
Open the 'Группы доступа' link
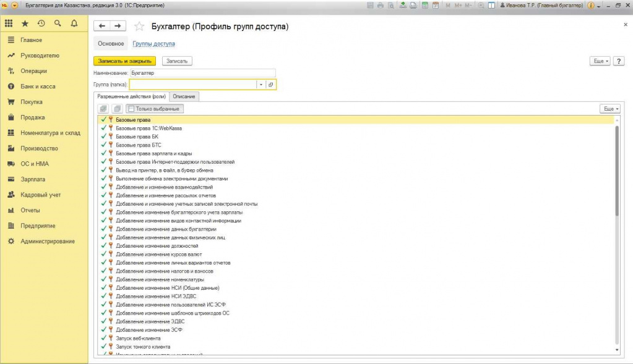[x=154, y=43]
